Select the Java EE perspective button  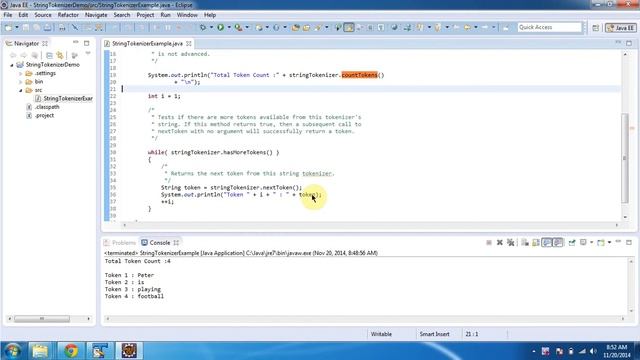(620, 28)
